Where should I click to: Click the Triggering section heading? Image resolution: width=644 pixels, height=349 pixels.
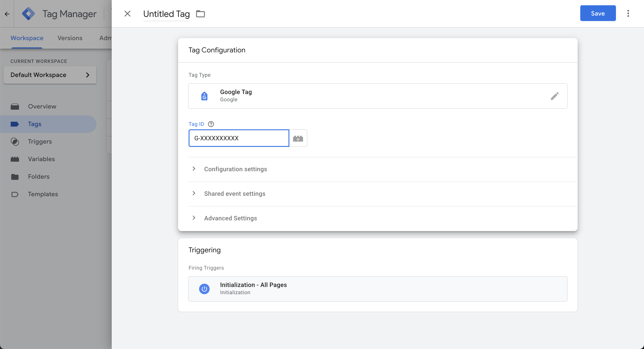(x=205, y=250)
